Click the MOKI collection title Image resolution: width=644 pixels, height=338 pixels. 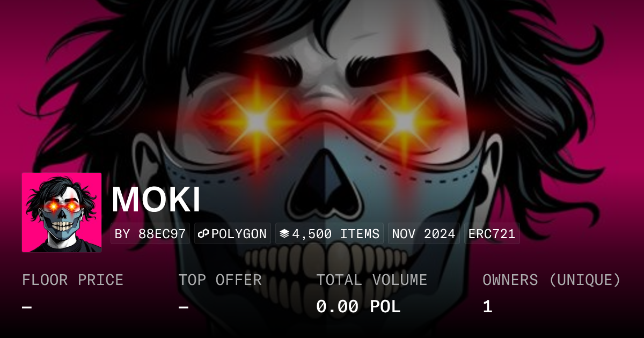click(156, 199)
